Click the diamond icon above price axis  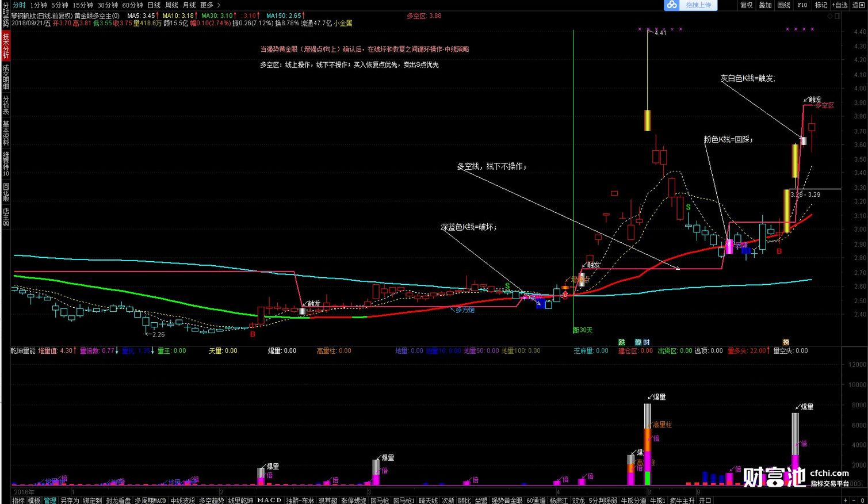point(830,16)
